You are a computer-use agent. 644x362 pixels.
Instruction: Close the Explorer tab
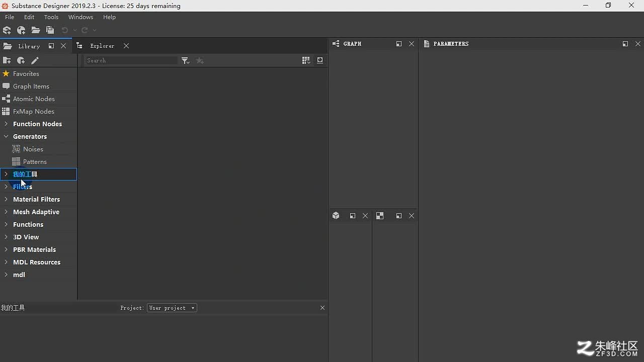coord(126,46)
